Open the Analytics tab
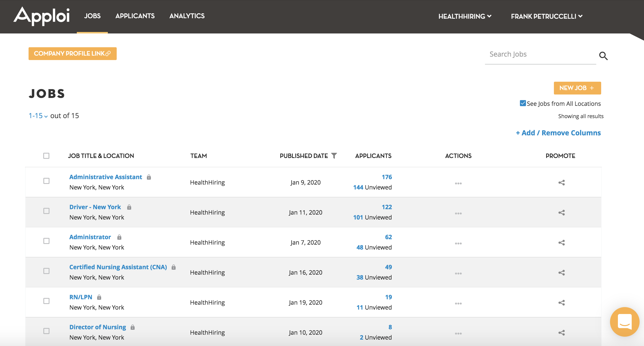 coord(187,16)
